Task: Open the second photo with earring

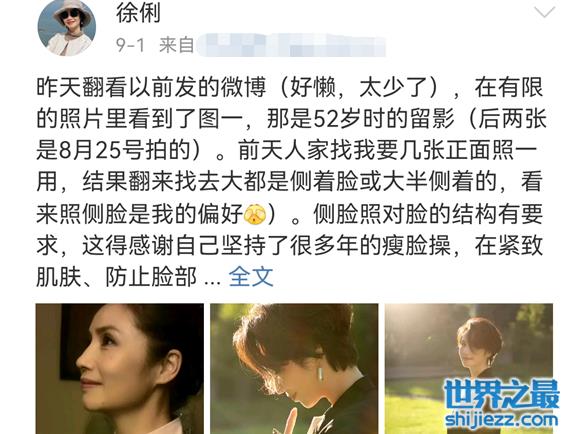Action: [294, 369]
